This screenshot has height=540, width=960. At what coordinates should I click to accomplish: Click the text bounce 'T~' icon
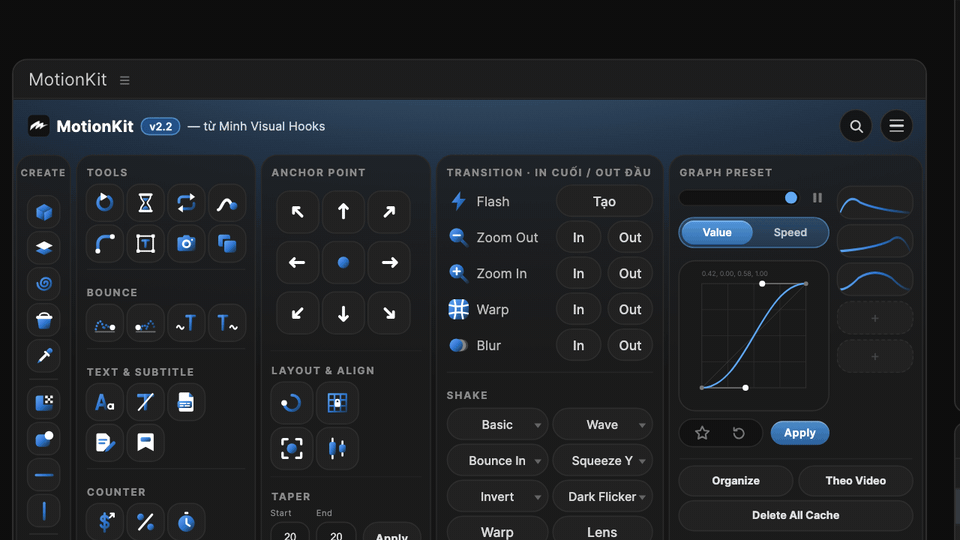(227, 323)
